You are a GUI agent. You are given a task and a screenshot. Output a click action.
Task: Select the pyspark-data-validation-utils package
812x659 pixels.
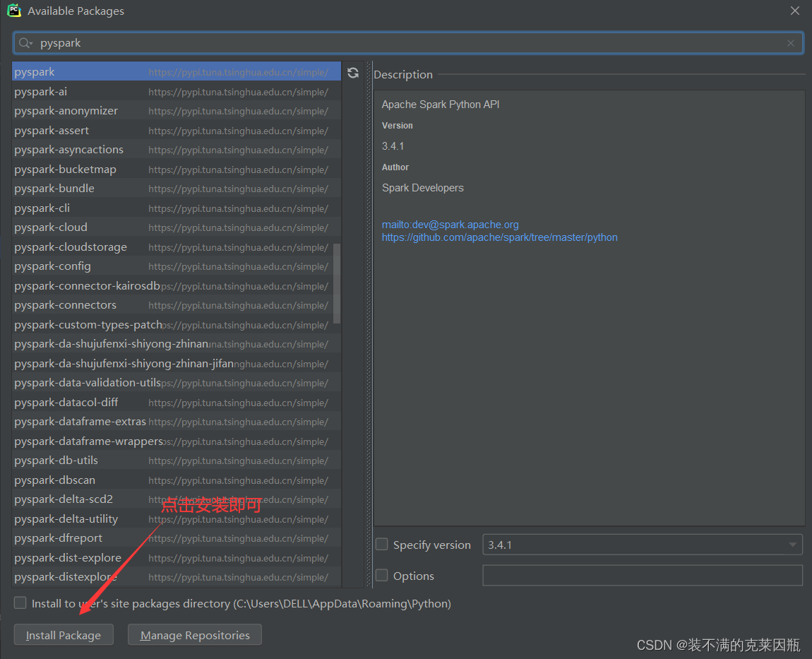click(176, 382)
